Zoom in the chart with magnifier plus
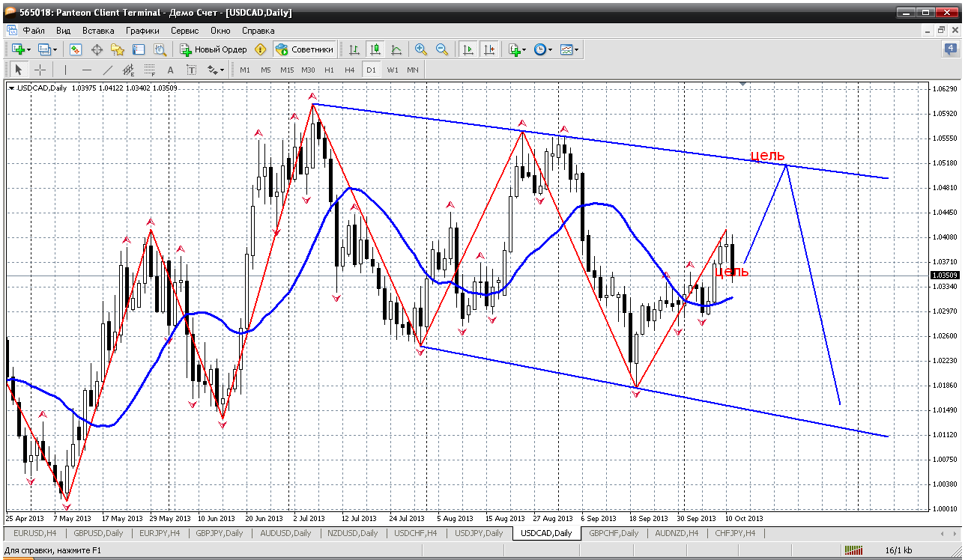The width and height of the screenshot is (965, 560). pyautogui.click(x=421, y=49)
